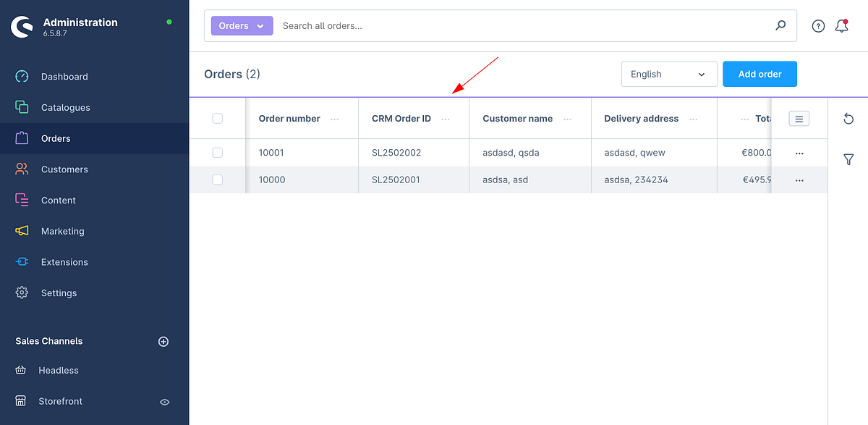This screenshot has height=425, width=868.
Task: Toggle Storefront visibility eye icon
Action: pos(164,401)
